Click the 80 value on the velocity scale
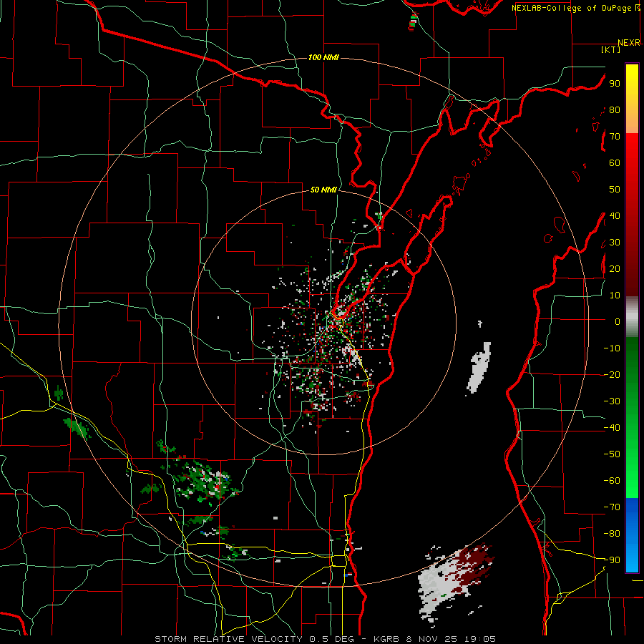The width and height of the screenshot is (644, 644). 615,109
